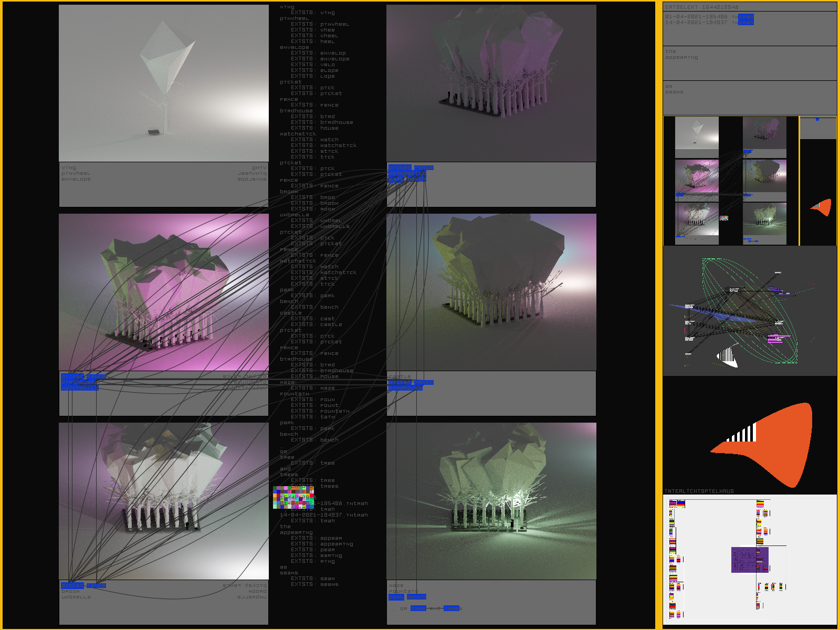This screenshot has width=840, height=630.
Task: Open the green glowing forest render
Action: (491, 501)
